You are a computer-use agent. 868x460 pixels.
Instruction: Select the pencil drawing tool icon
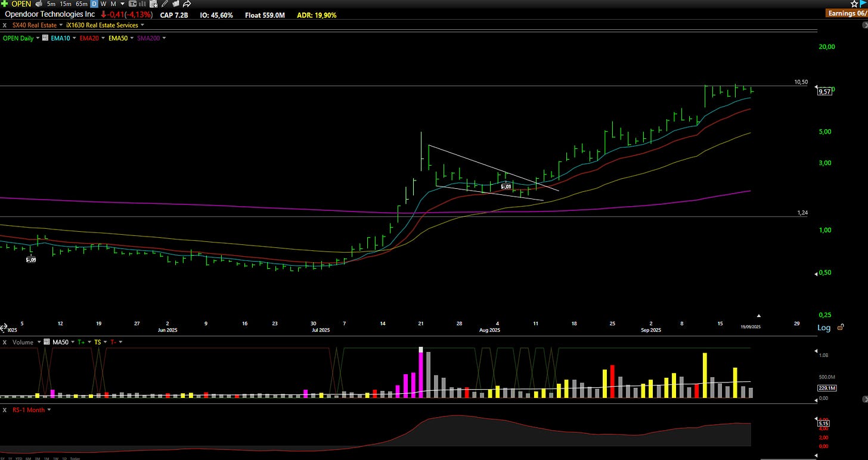click(x=165, y=4)
